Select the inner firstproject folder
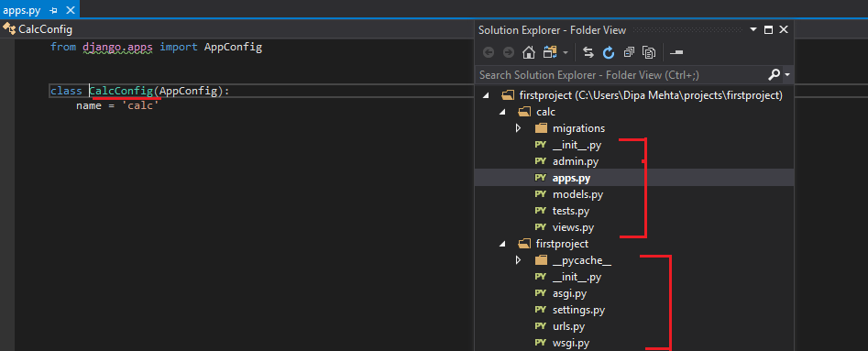 [x=563, y=244]
